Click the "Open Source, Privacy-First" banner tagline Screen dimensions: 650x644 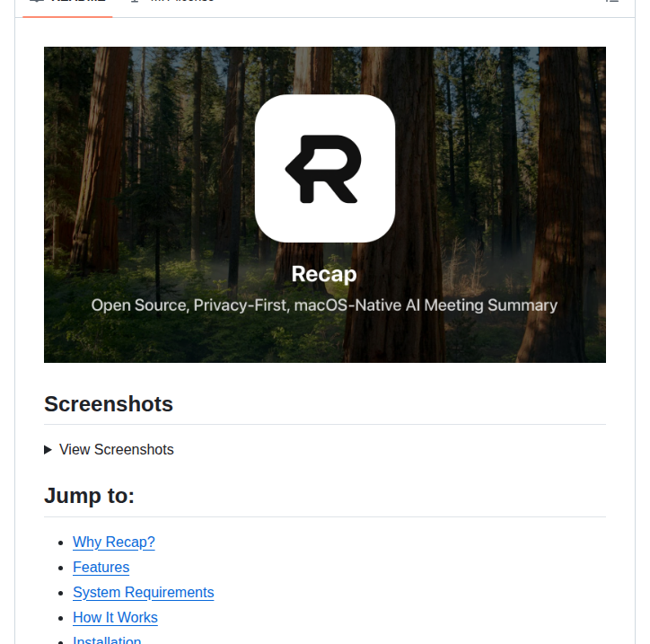[x=324, y=305]
